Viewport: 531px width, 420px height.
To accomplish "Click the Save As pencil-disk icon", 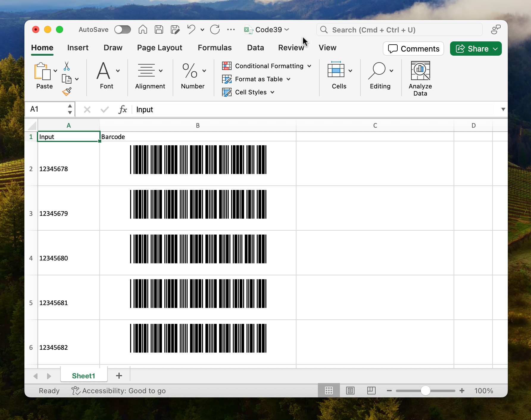I will [x=175, y=29].
